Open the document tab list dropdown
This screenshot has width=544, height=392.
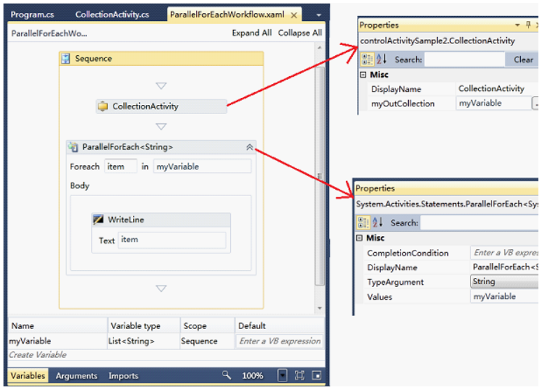[319, 15]
